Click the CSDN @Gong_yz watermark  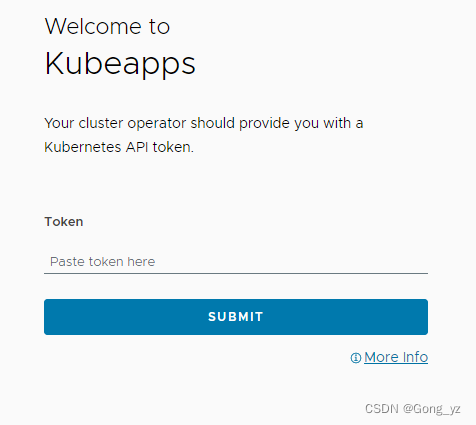coord(413,409)
